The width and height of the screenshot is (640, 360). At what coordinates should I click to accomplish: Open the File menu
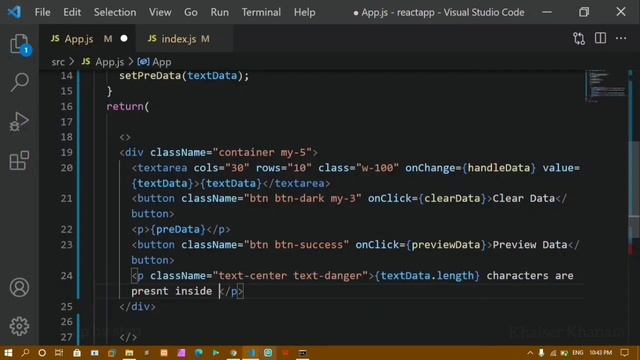point(42,12)
